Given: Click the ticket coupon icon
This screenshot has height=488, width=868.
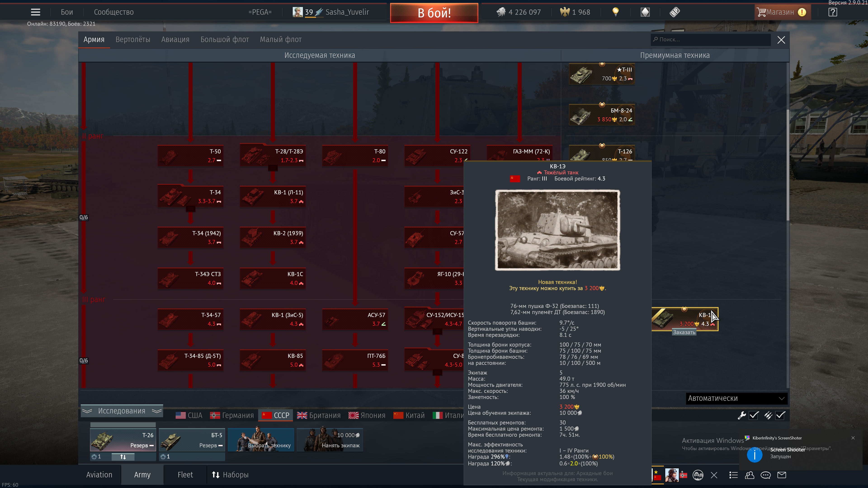Looking at the screenshot, I should (x=675, y=12).
